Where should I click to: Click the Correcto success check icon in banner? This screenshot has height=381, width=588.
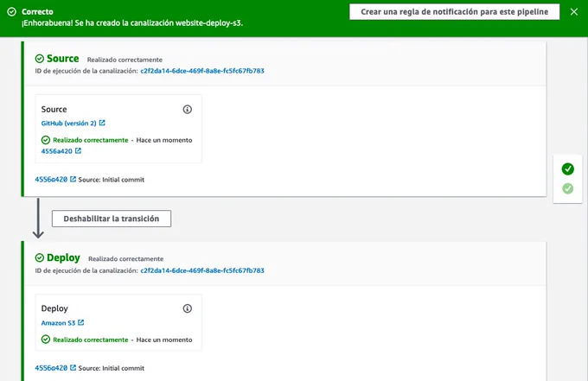click(x=11, y=11)
